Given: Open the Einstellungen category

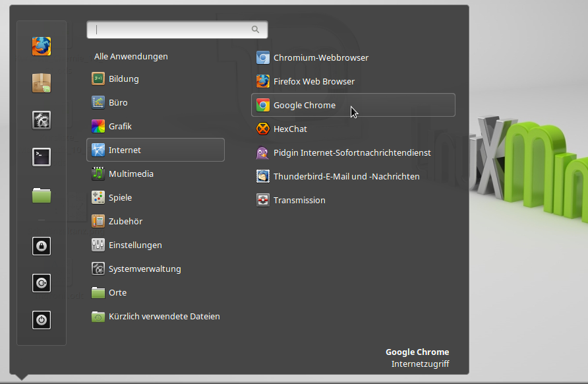Looking at the screenshot, I should (156, 245).
